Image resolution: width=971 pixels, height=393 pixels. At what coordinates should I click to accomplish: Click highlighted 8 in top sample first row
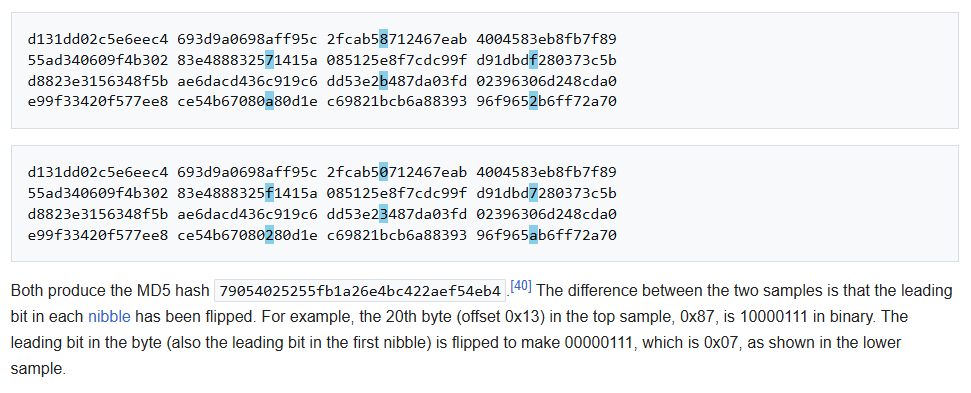click(x=384, y=40)
